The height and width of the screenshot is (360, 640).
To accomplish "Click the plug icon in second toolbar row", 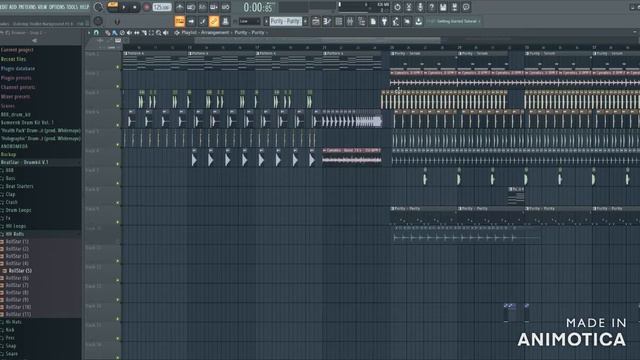I will click(x=384, y=21).
